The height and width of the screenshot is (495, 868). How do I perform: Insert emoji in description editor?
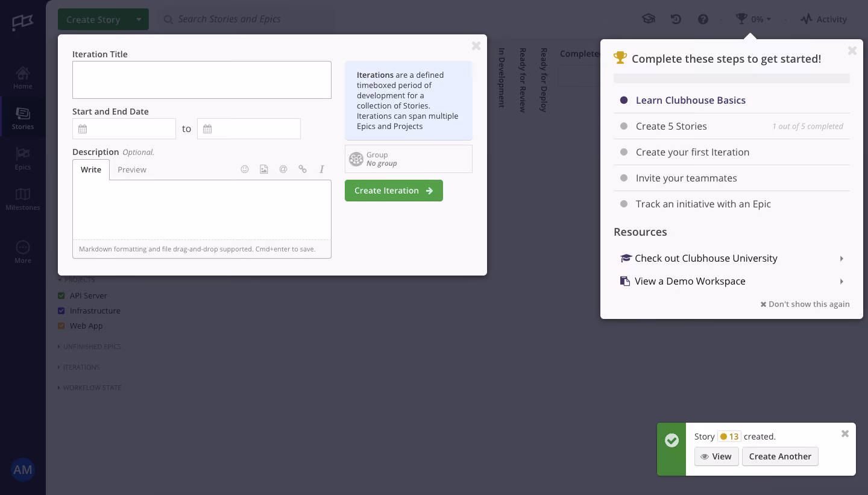point(245,169)
